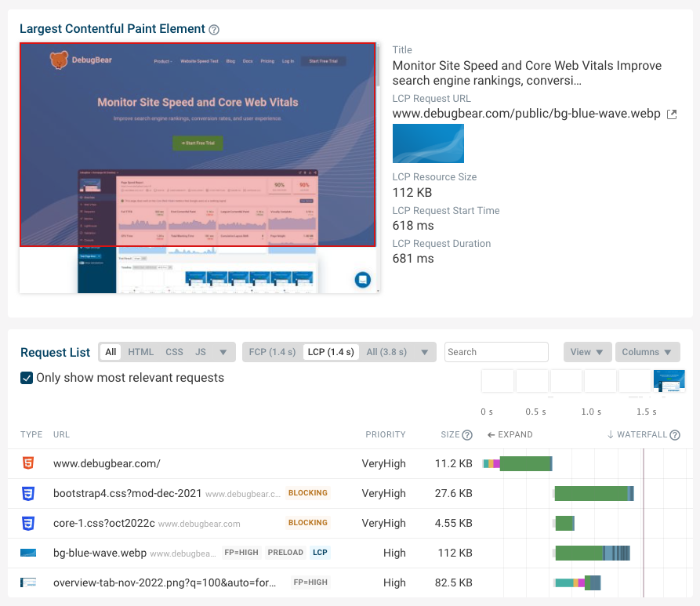Show requests up to LCP (1.4 s)
The width and height of the screenshot is (700, 606).
pyautogui.click(x=331, y=352)
